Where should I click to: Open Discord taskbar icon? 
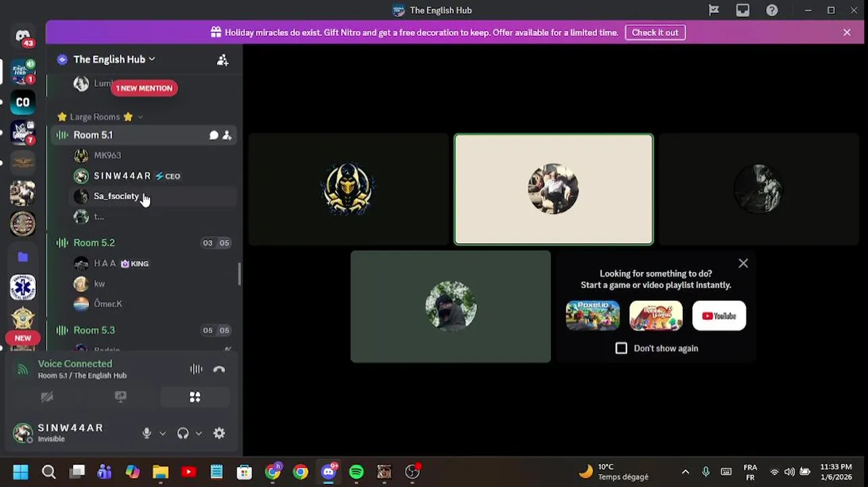[329, 472]
